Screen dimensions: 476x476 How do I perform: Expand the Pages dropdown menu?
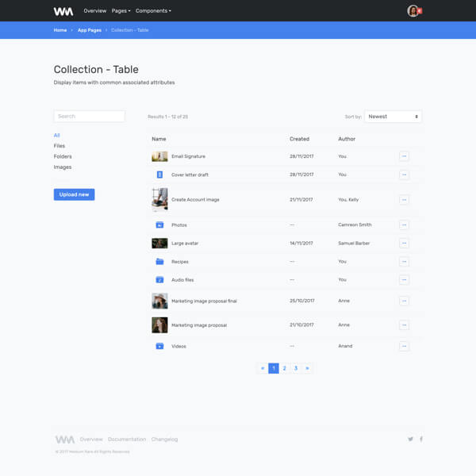coord(121,11)
